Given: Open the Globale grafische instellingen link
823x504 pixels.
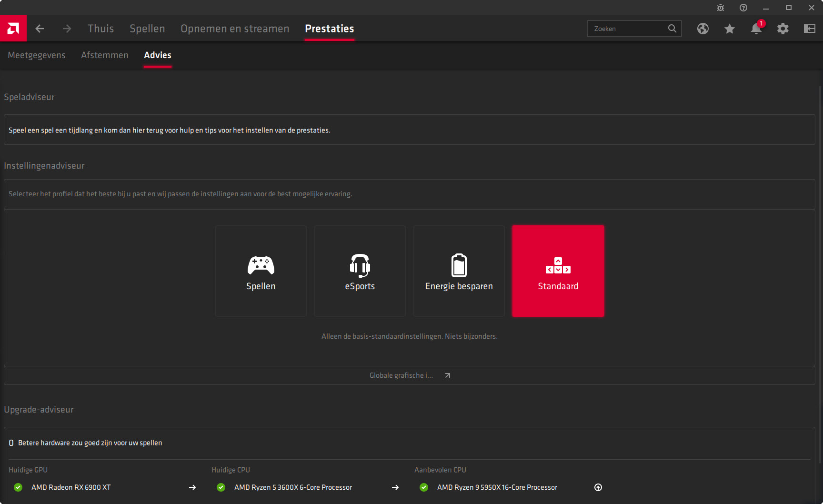Looking at the screenshot, I should click(x=410, y=375).
